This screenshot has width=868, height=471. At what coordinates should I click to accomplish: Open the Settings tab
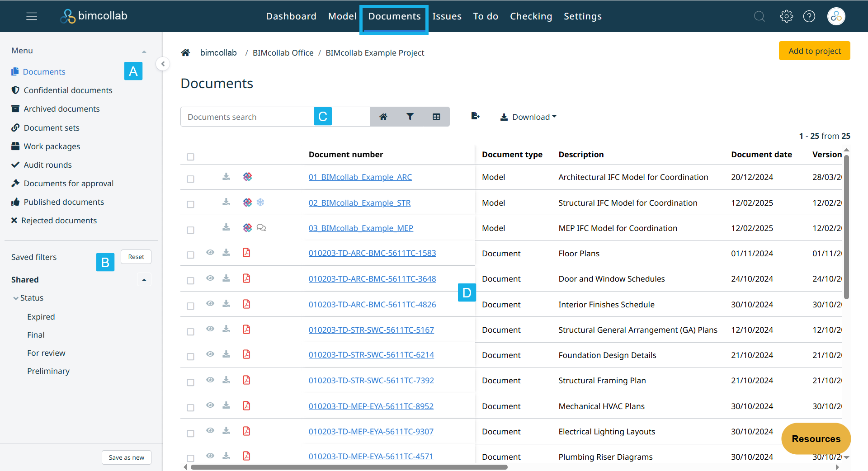[x=582, y=16]
